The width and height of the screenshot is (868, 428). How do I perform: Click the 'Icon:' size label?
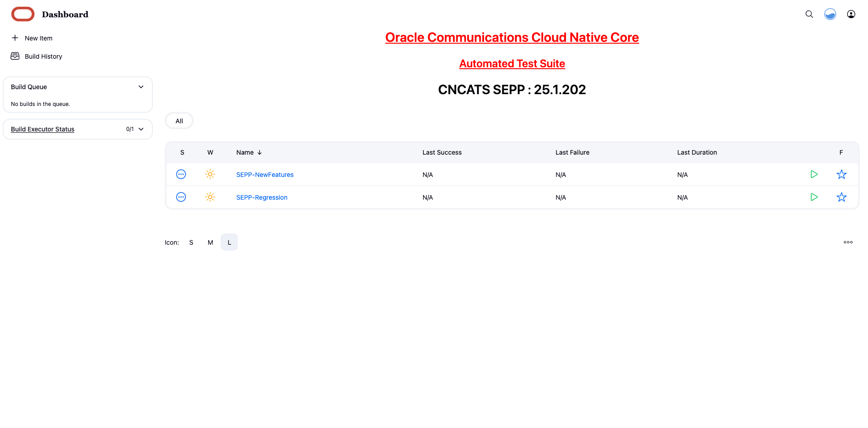click(172, 242)
